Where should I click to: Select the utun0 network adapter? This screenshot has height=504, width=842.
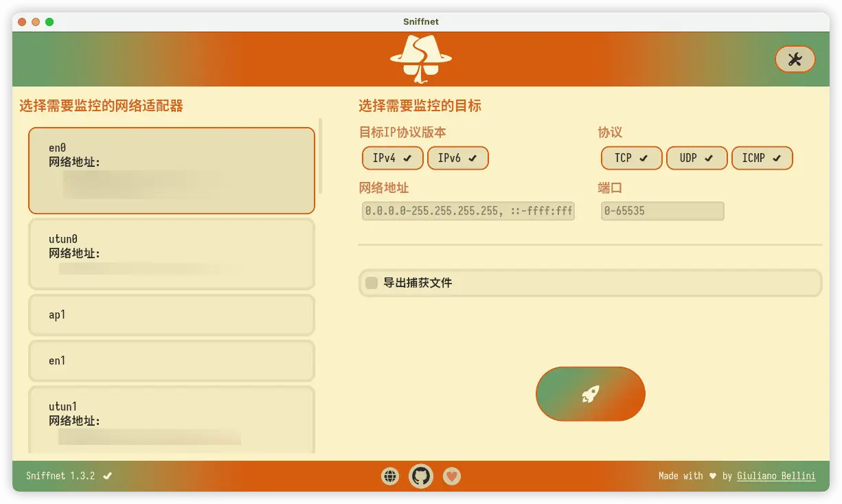[x=171, y=254]
